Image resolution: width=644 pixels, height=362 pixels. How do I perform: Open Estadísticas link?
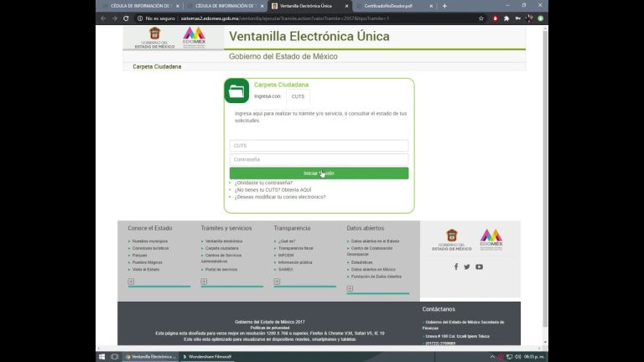[362, 262]
